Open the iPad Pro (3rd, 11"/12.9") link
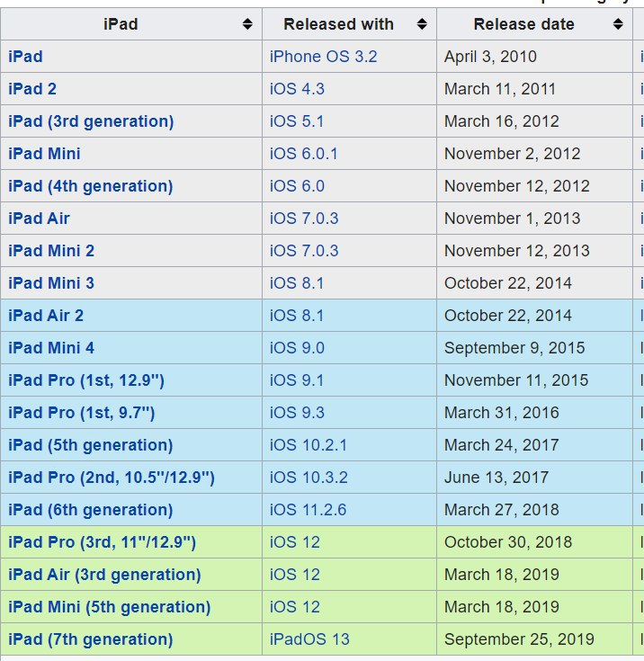 coord(102,542)
